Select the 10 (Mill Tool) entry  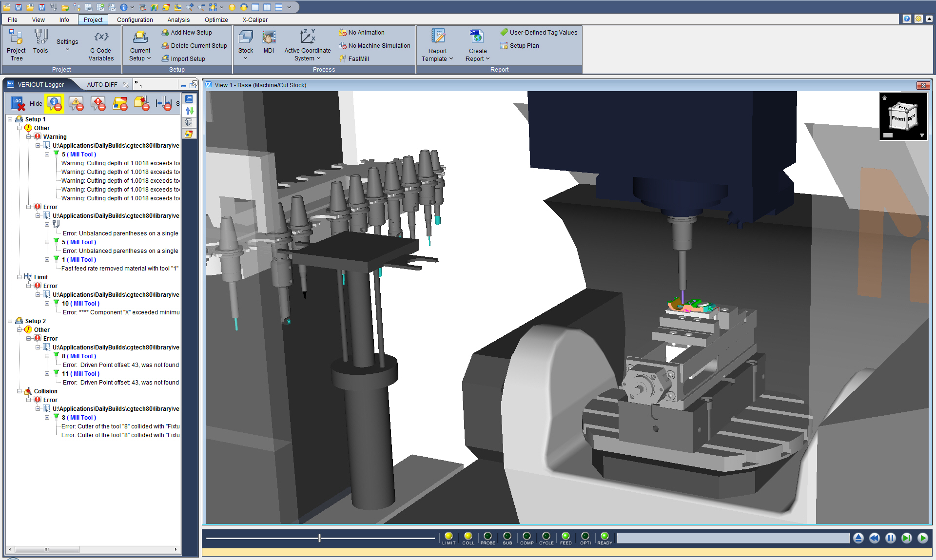(80, 304)
